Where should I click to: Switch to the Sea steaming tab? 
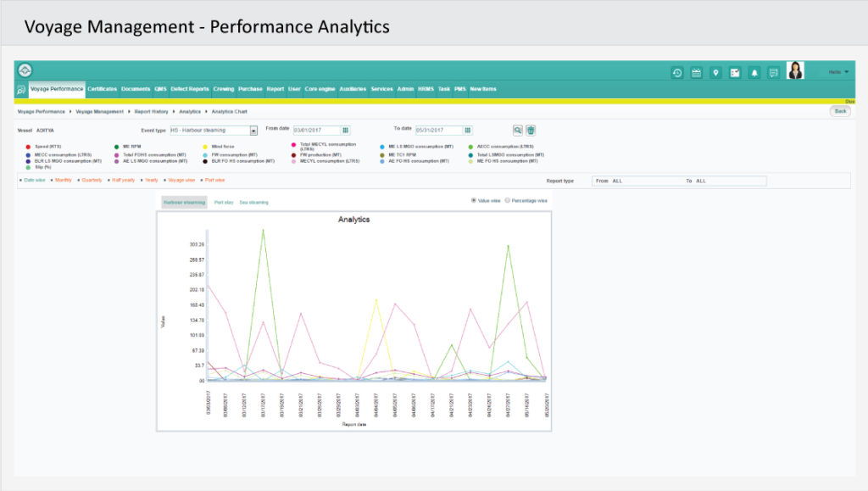pos(253,202)
